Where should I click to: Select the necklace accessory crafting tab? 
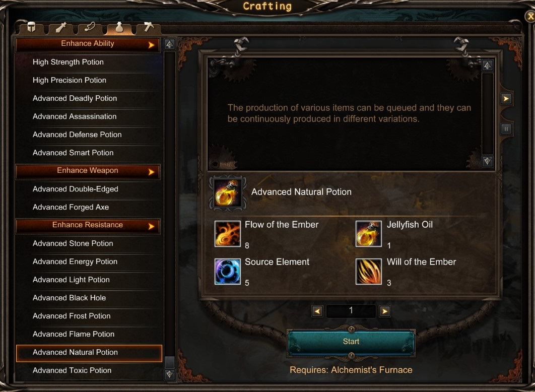tap(90, 27)
